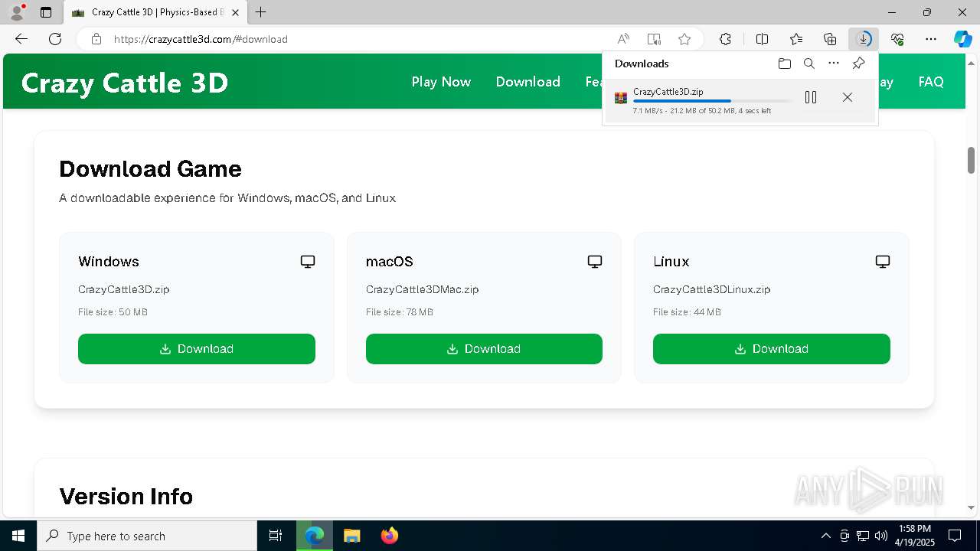Viewport: 980px width, 551px height.
Task: Open the Extensions menu
Action: tap(725, 39)
